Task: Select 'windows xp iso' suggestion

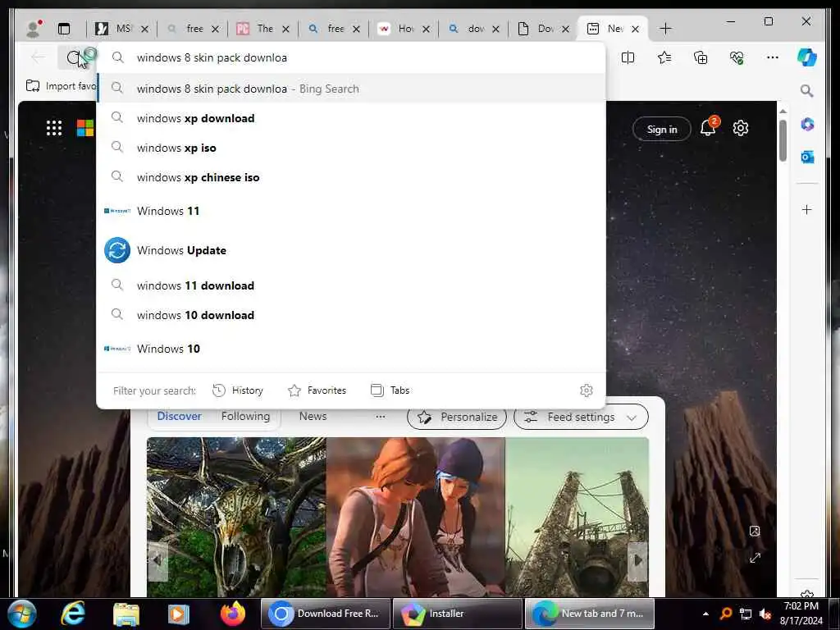Action: pos(351,148)
